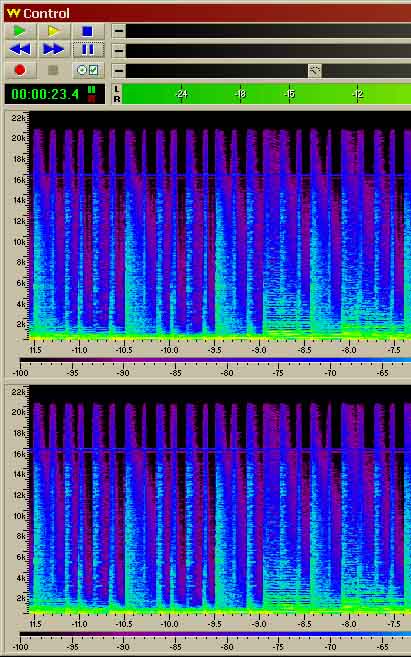Click the grayed-out square button beside record

click(x=54, y=70)
